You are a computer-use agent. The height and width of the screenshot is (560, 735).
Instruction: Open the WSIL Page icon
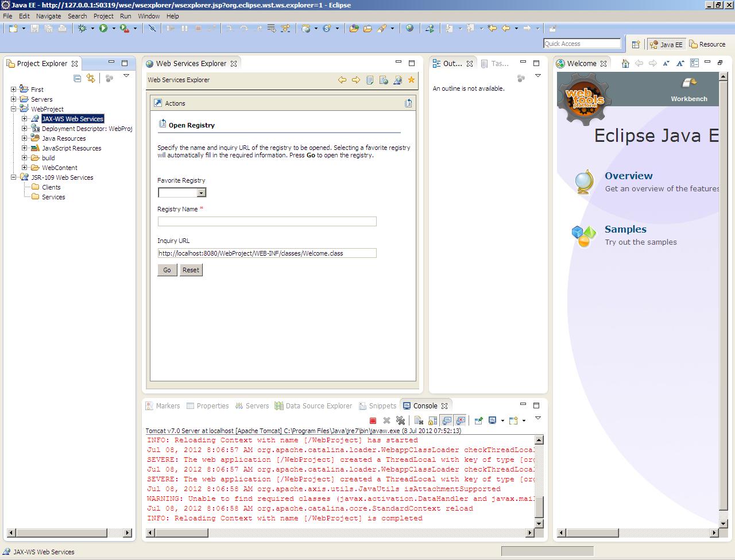pyautogui.click(x=384, y=80)
